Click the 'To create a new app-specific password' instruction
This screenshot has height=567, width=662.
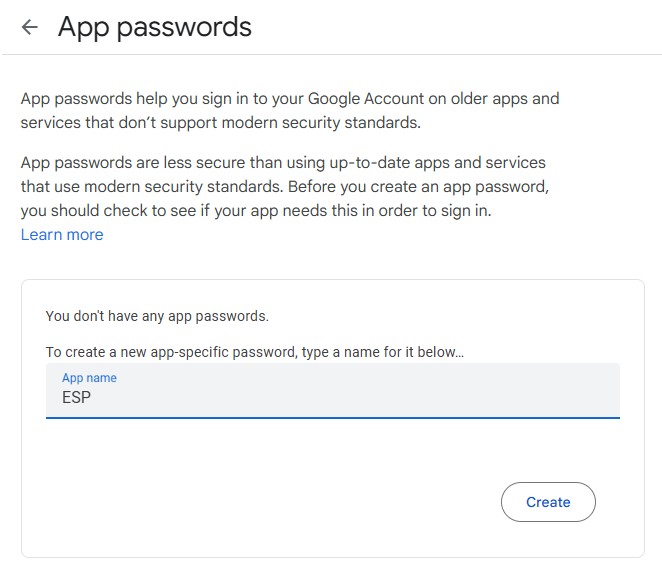[255, 352]
